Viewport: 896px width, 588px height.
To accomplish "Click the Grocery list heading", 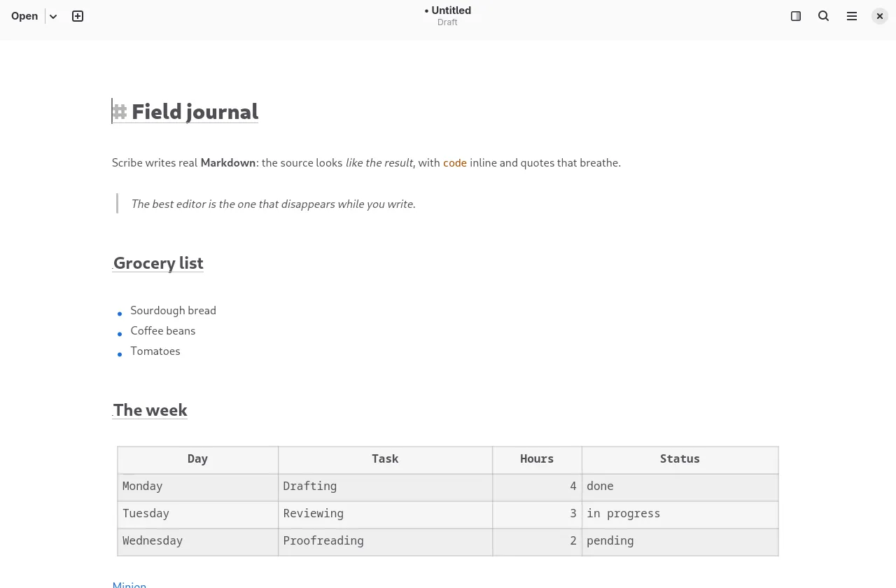I will coord(158,262).
